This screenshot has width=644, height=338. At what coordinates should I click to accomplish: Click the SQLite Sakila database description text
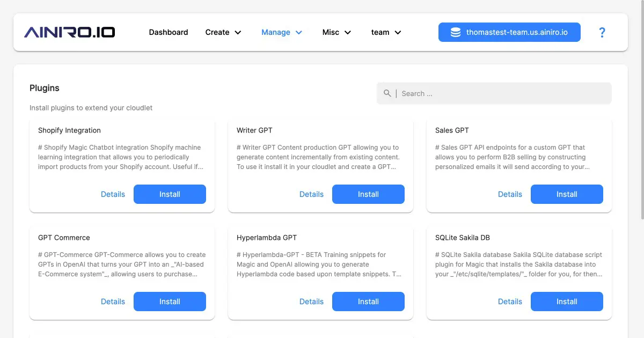[x=519, y=264]
